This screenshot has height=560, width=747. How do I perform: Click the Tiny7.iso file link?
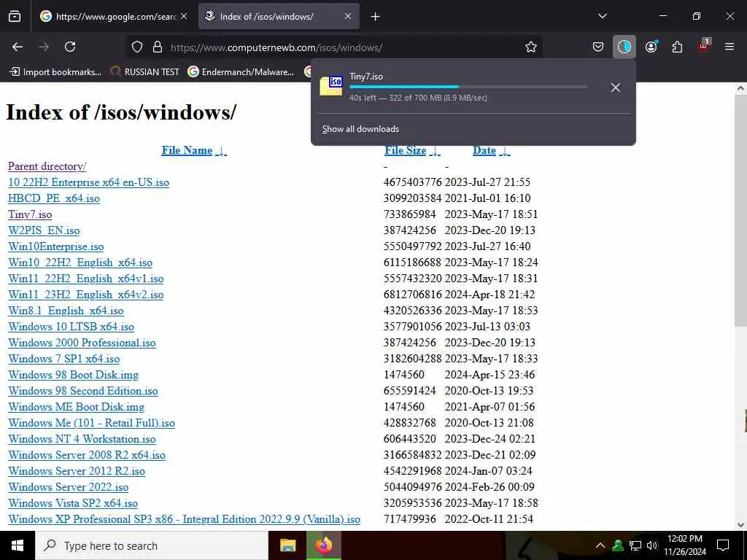pyautogui.click(x=30, y=214)
